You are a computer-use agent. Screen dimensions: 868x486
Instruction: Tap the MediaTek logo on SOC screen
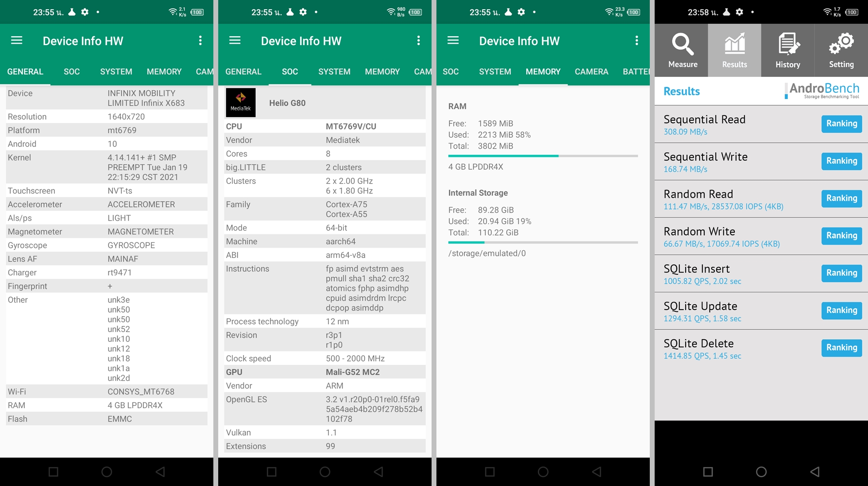(x=241, y=103)
